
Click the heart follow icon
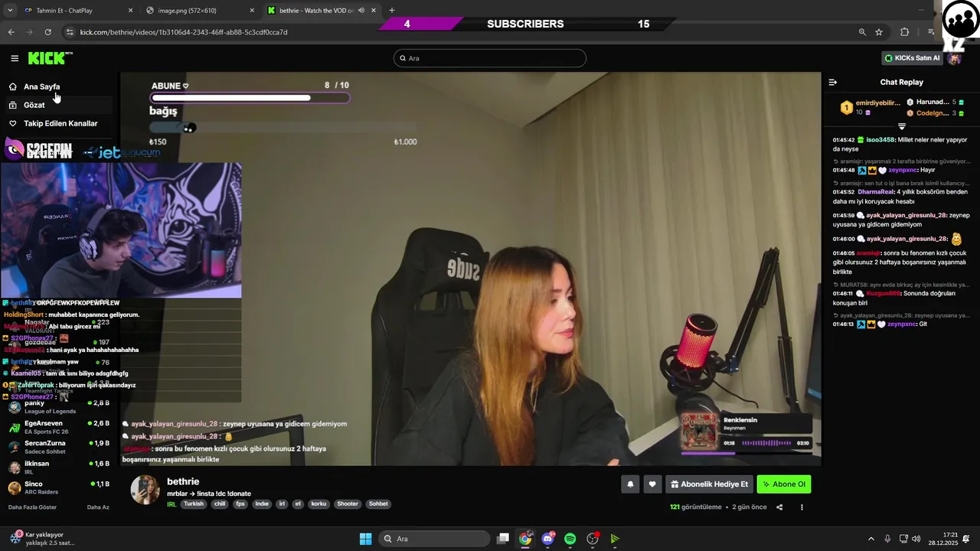[652, 484]
